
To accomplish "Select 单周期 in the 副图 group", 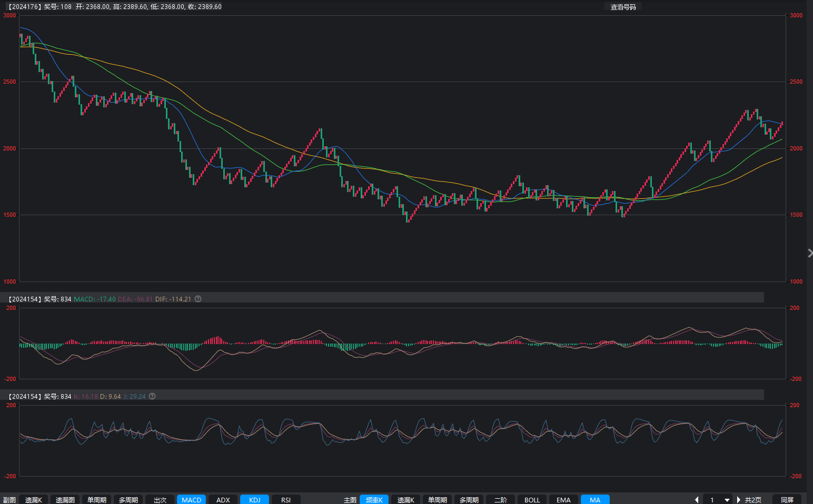I will tap(97, 500).
